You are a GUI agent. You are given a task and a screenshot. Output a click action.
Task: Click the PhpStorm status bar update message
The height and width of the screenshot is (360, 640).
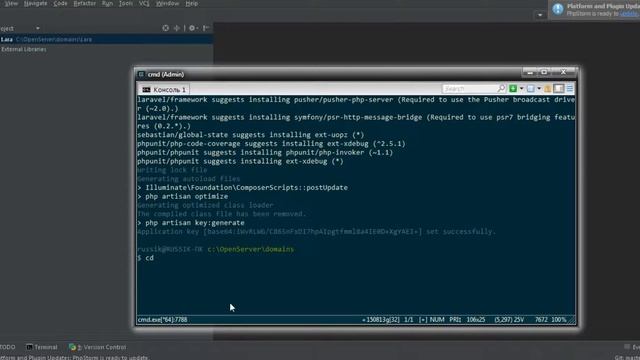[74, 357]
